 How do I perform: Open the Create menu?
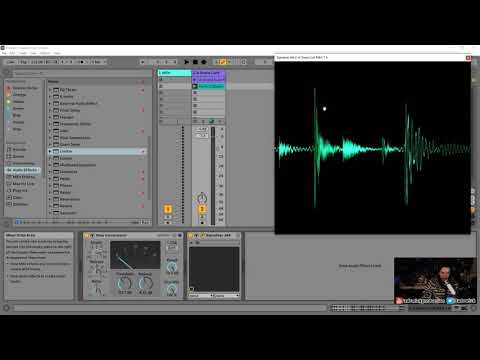(23, 53)
